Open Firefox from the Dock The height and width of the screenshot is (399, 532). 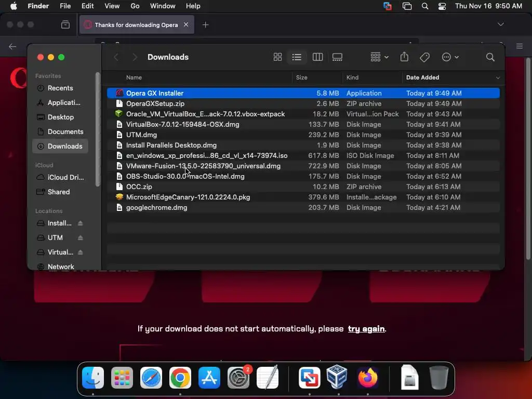point(368,377)
